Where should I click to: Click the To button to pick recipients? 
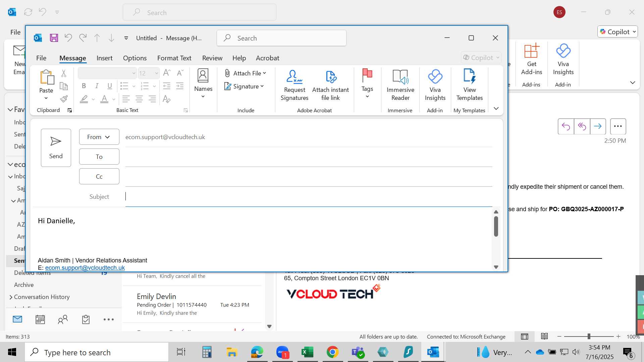(99, 157)
